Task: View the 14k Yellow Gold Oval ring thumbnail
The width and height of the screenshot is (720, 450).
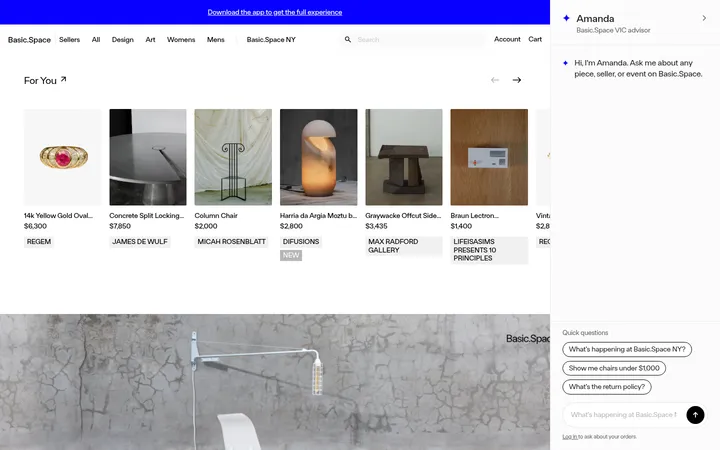Action: point(62,157)
